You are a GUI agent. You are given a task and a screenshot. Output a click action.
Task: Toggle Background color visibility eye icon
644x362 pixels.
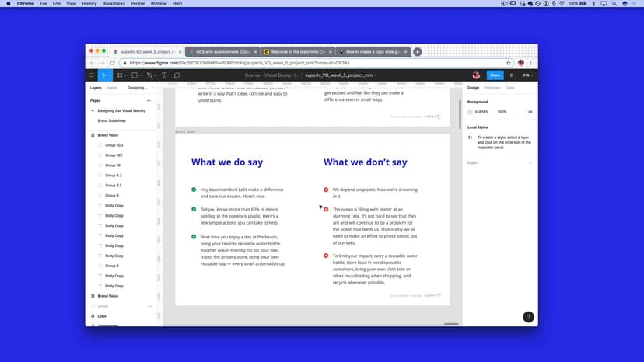pos(530,112)
